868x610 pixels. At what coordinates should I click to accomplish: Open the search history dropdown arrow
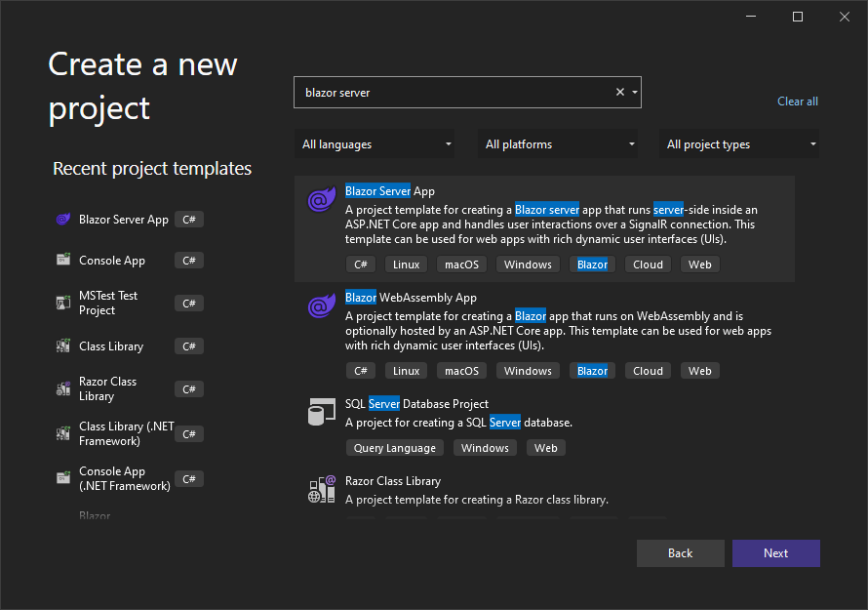[635, 92]
